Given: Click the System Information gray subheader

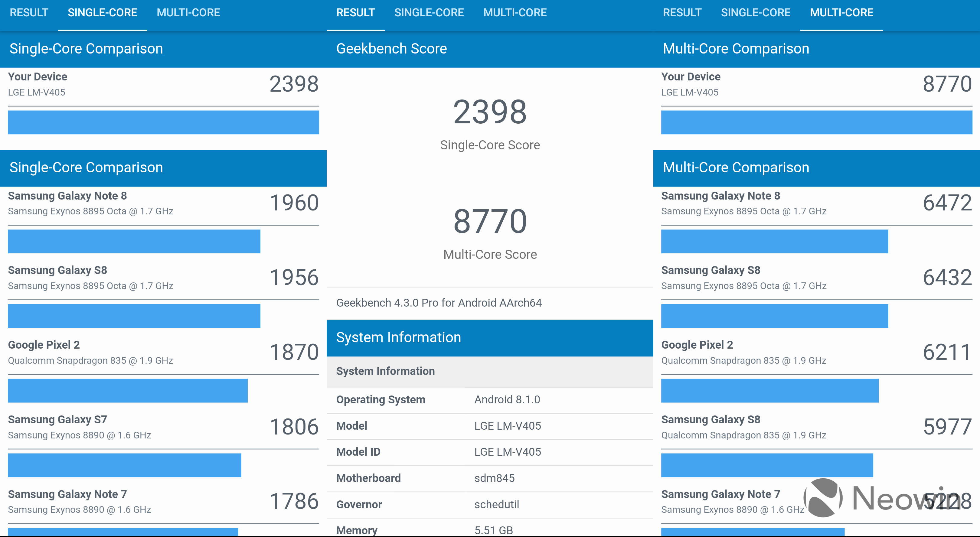Looking at the screenshot, I should pyautogui.click(x=490, y=372).
